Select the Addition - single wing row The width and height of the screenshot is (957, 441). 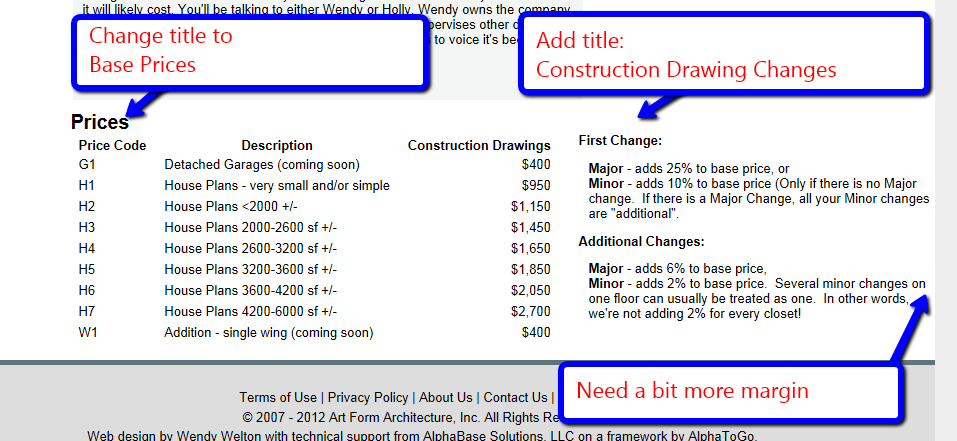268,332
